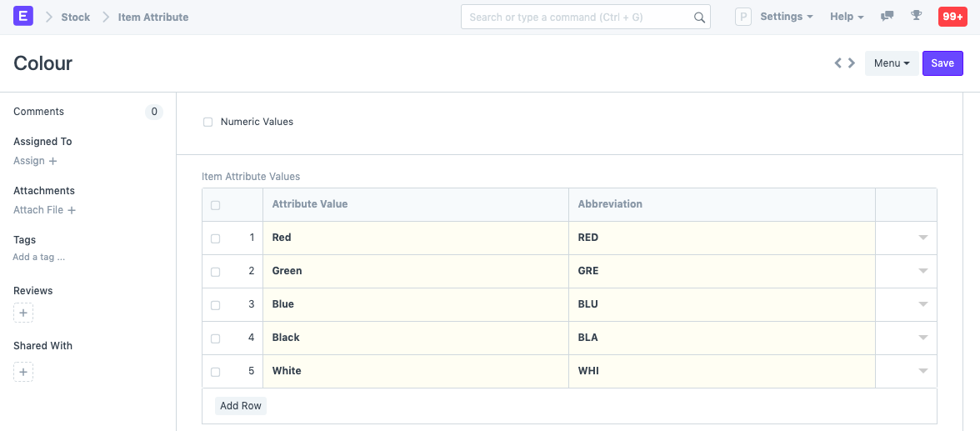The height and width of the screenshot is (431, 980).
Task: Open the 99+ notifications badge
Action: click(x=952, y=17)
